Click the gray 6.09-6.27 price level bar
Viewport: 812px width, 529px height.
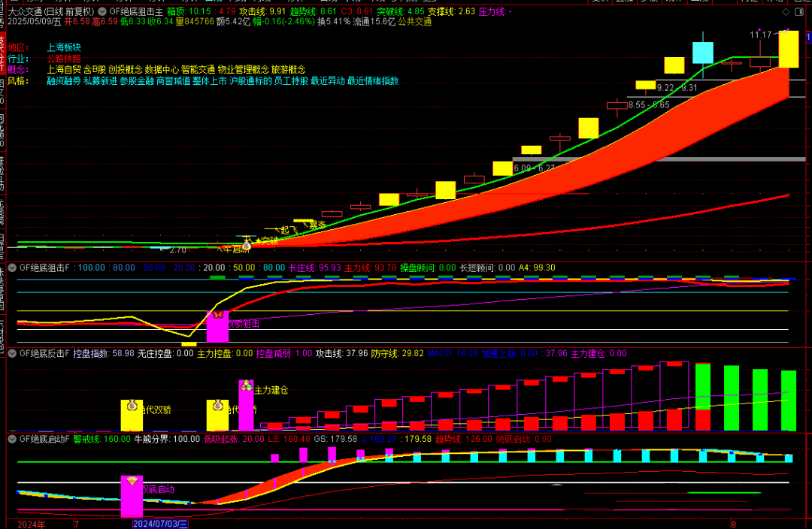659,159
